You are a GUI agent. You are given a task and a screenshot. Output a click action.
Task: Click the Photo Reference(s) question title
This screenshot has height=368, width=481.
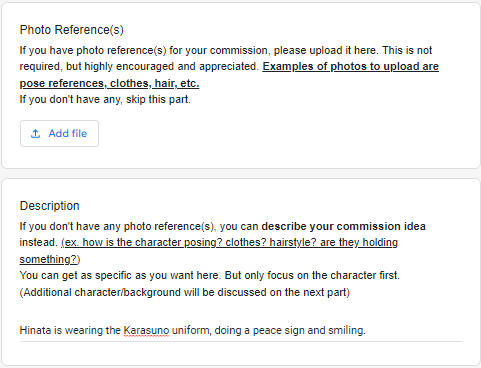pos(72,30)
